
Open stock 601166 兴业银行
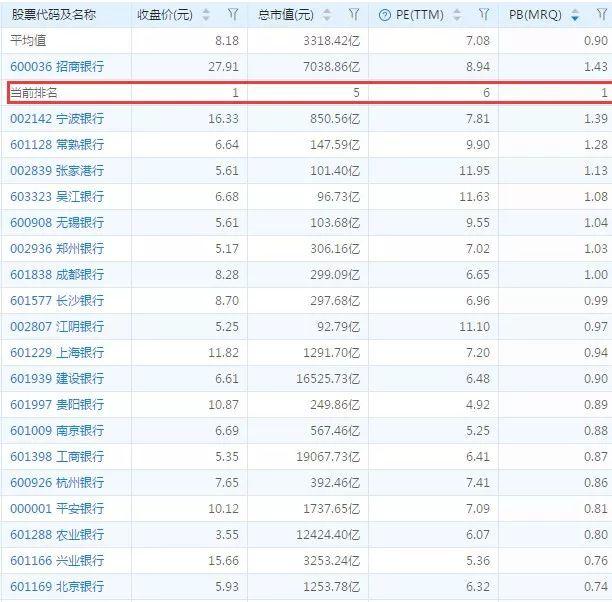click(x=57, y=561)
